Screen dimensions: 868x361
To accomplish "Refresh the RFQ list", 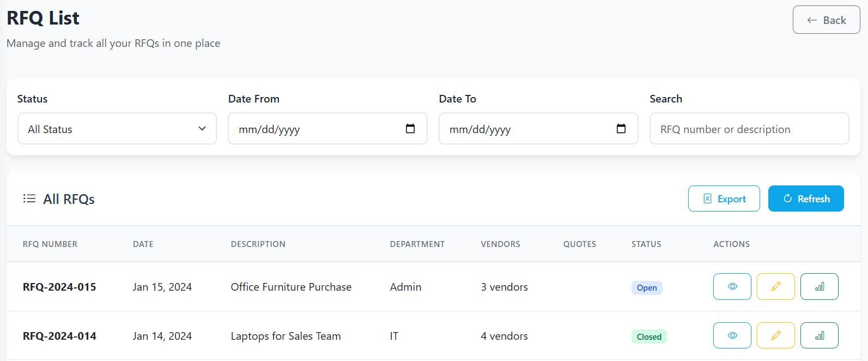I will [x=805, y=198].
